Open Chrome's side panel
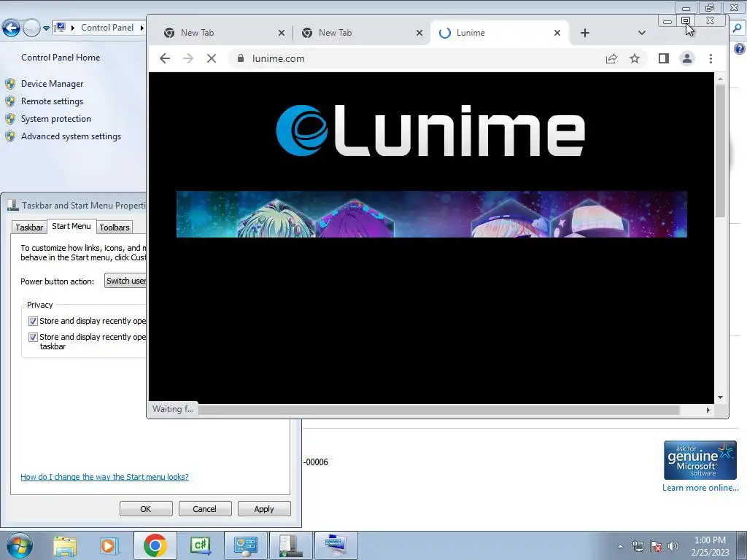Viewport: 747px width, 560px height. pos(664,58)
